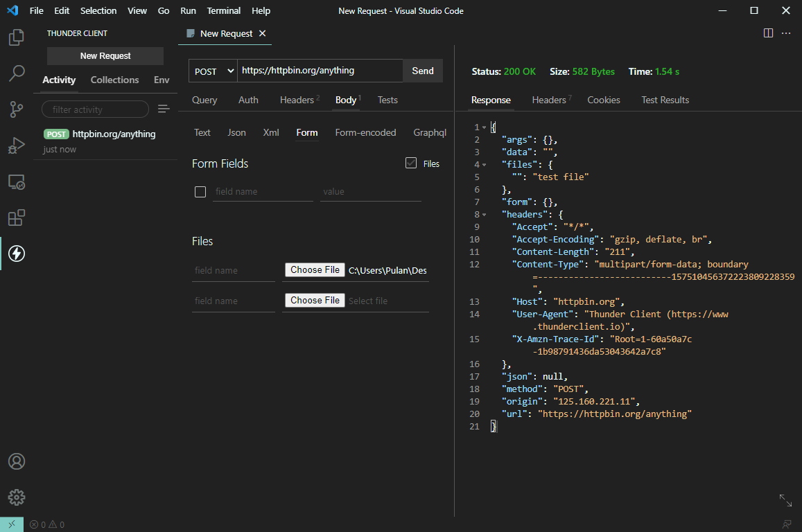Collapse the files object in the response
This screenshot has width=802, height=532.
pyautogui.click(x=483, y=163)
